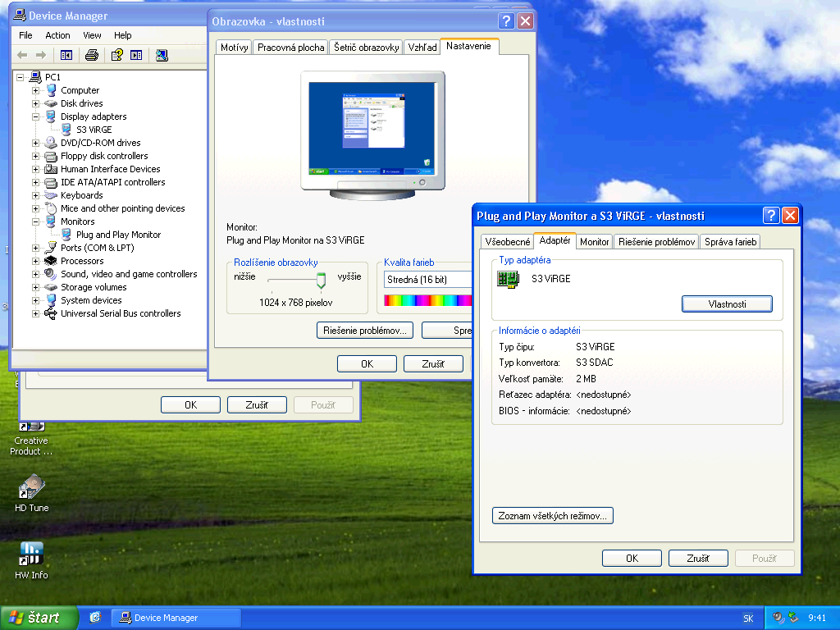Select the Human Interface Devices icon
Image resolution: width=840 pixels, height=630 pixels.
(51, 169)
